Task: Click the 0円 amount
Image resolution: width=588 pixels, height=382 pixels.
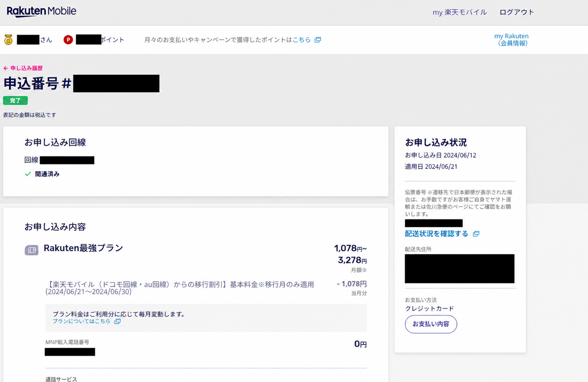Action: pyautogui.click(x=361, y=344)
